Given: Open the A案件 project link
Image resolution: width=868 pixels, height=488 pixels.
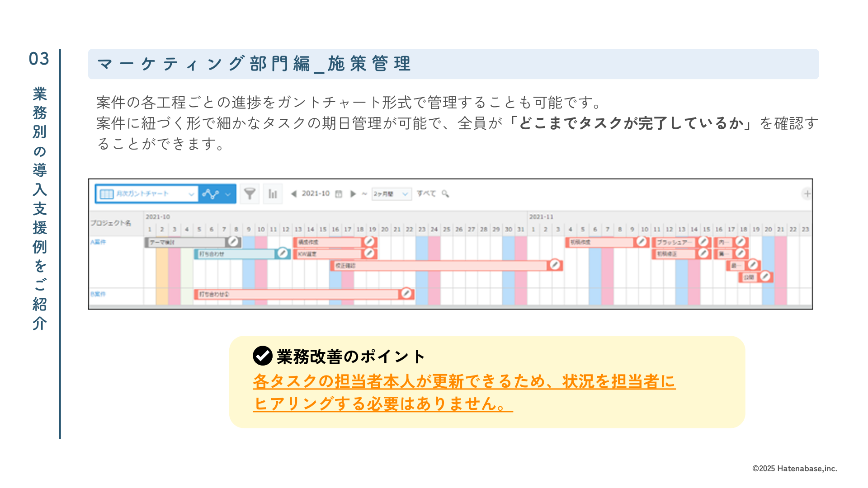Looking at the screenshot, I should (98, 242).
